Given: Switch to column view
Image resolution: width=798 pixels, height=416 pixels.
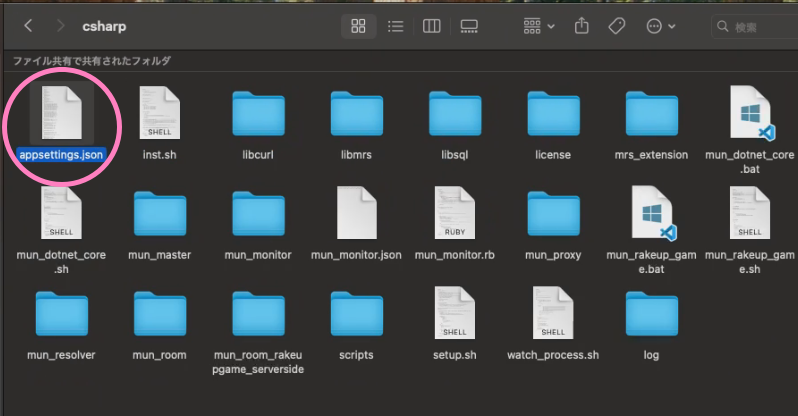Looking at the screenshot, I should point(431,26).
